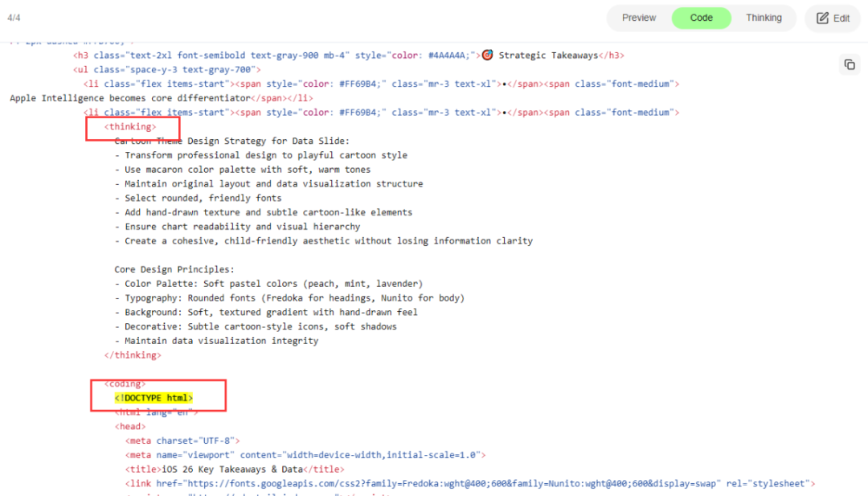Click the #4A4A4A color value in h3
Screen dimensions: 868x496
[x=448, y=55]
